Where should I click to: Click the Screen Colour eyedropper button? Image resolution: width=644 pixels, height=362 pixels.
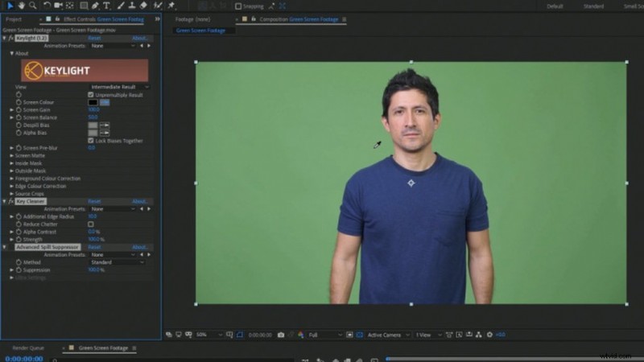click(x=105, y=102)
